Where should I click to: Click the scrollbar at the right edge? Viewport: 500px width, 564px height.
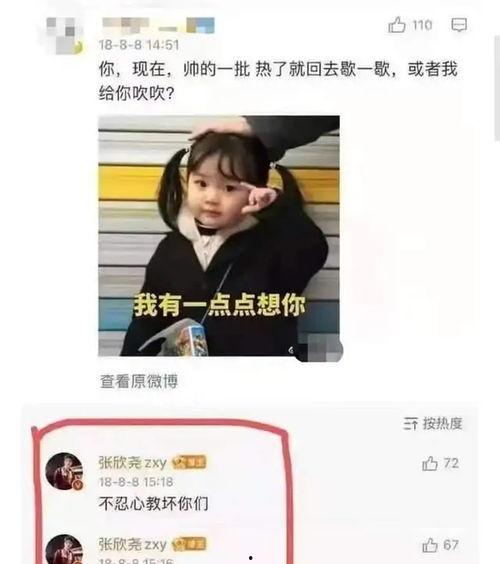(x=497, y=88)
